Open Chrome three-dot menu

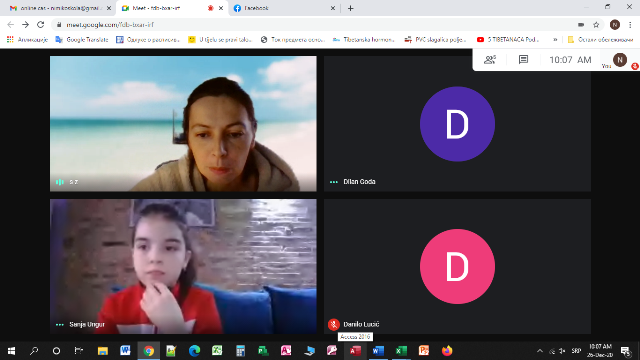coord(630,24)
